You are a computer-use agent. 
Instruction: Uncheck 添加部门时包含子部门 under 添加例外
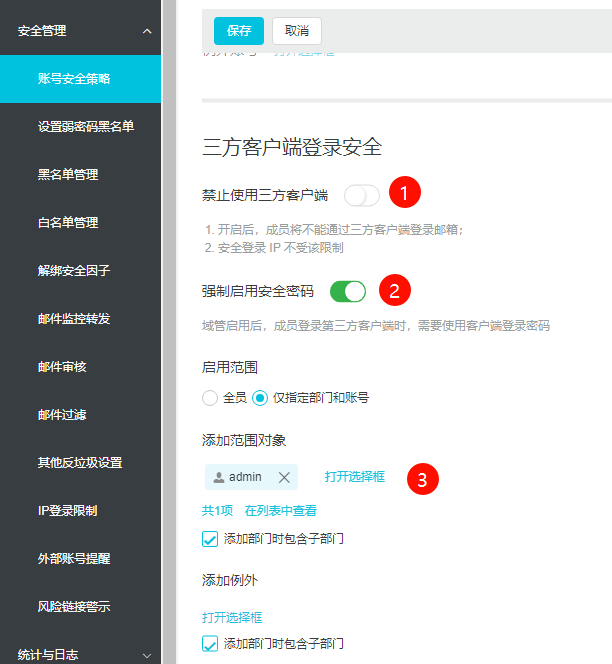210,644
